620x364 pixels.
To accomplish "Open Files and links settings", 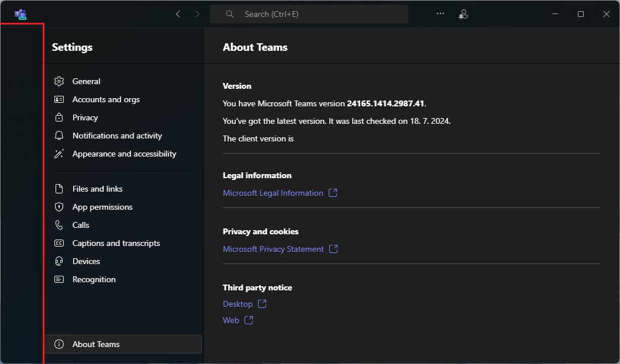I will (x=97, y=189).
